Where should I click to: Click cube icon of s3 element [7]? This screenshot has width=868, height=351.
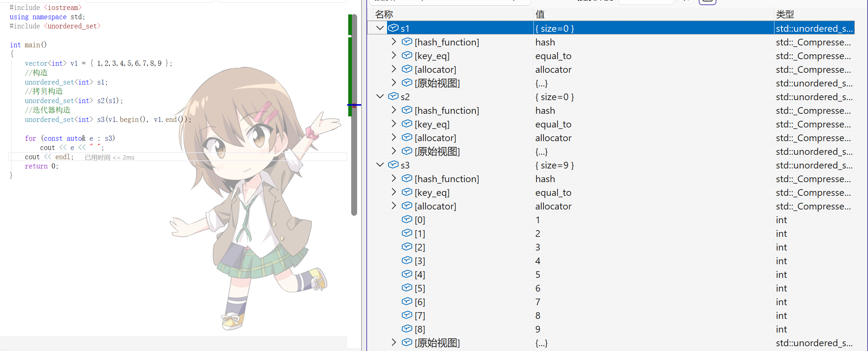pyautogui.click(x=407, y=315)
